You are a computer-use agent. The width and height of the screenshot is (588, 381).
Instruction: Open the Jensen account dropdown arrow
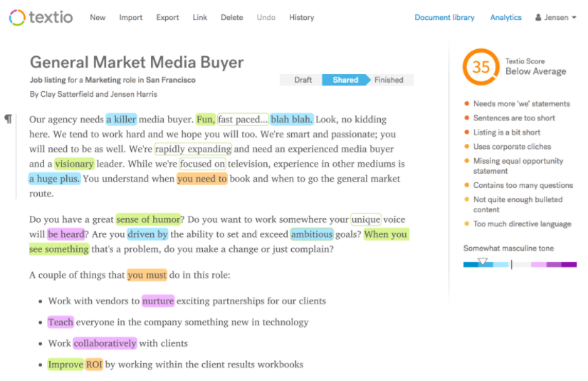click(x=574, y=17)
